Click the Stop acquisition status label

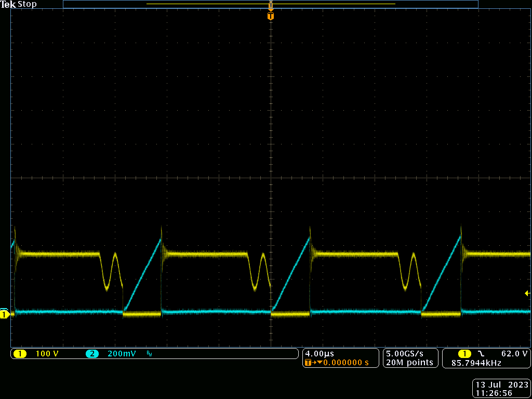point(28,4)
